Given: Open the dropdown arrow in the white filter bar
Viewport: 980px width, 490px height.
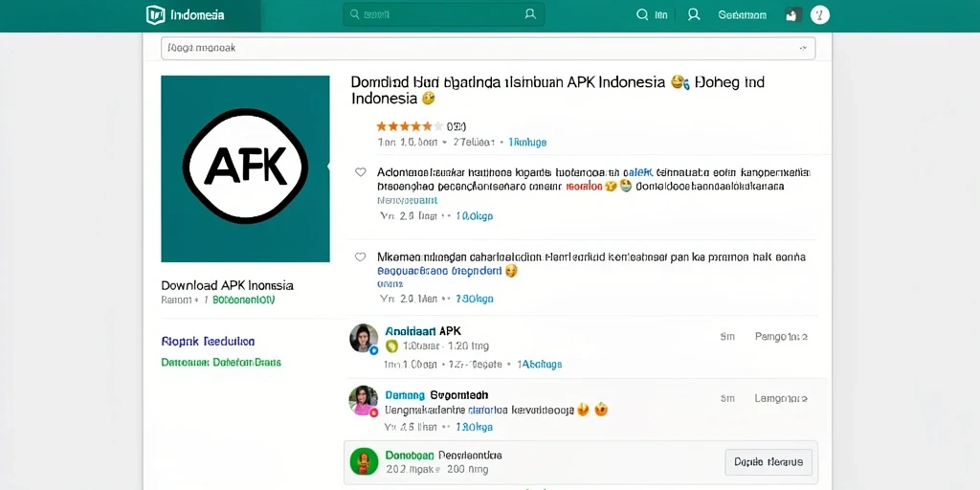Looking at the screenshot, I should (803, 48).
